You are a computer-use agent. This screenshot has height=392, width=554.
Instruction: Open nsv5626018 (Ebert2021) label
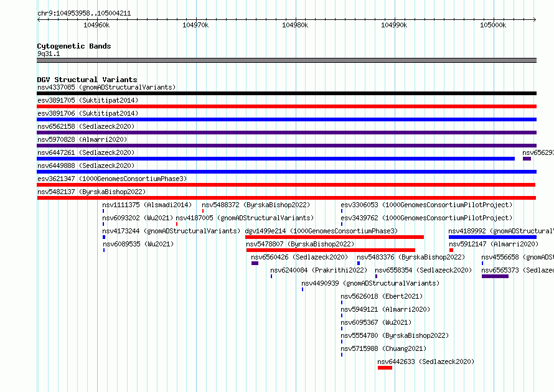(x=382, y=296)
